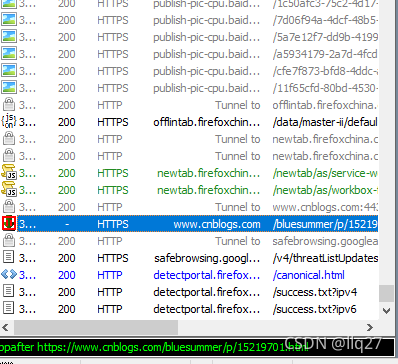Click the script icon of the /newtab/as/workbox session
Screen dimensions: 398x364
[x=9, y=190]
